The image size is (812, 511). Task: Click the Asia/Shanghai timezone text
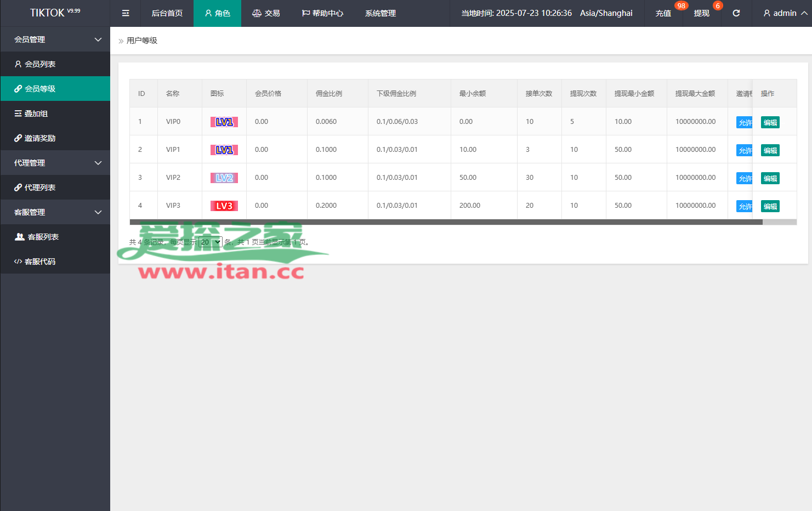coord(606,13)
